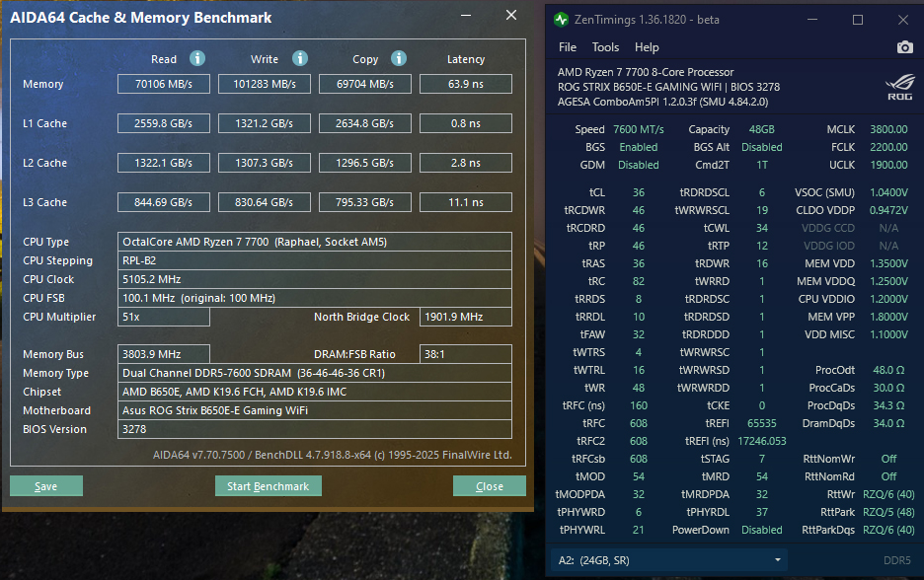This screenshot has width=924, height=580.
Task: Click L3 Cache Copy 795.33 GB/s field
Action: (365, 202)
